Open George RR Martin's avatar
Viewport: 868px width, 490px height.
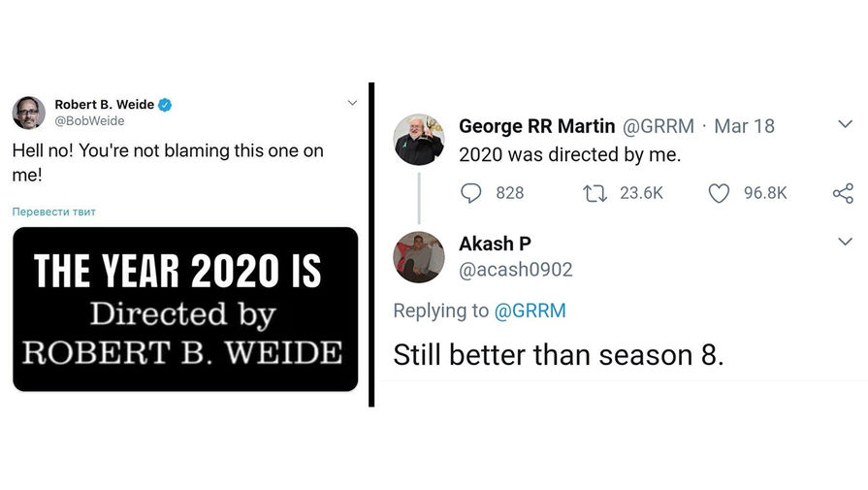pyautogui.click(x=419, y=140)
